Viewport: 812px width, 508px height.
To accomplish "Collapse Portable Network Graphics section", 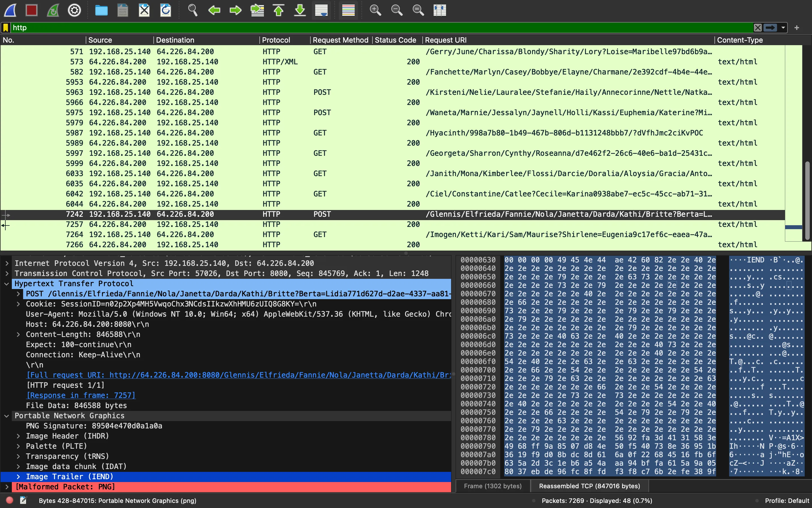I will (7, 416).
